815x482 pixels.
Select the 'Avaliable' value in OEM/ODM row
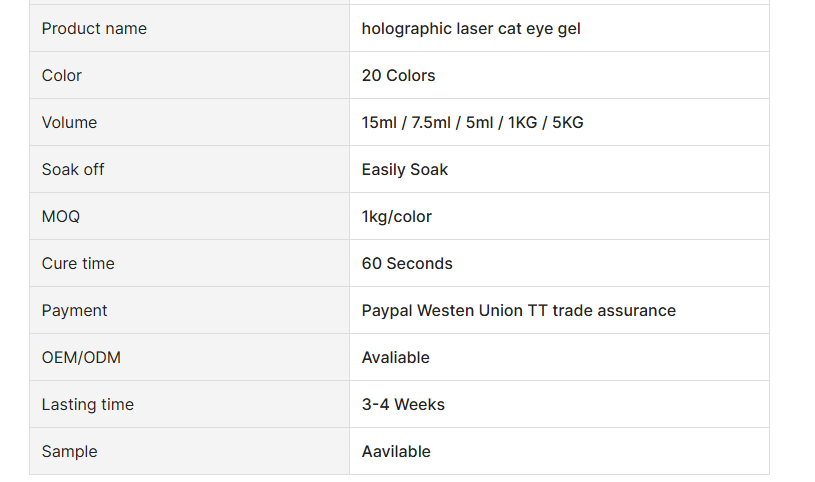point(396,357)
